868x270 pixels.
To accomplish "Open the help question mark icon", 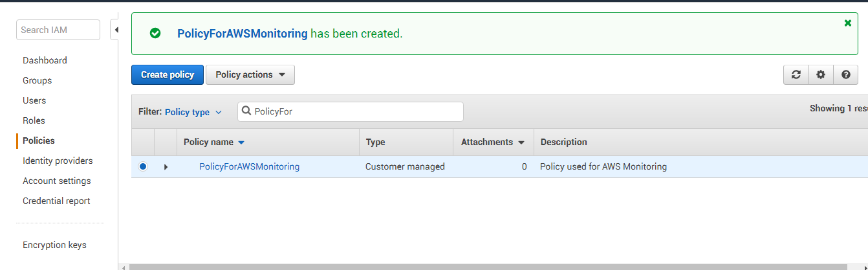I will [x=845, y=74].
